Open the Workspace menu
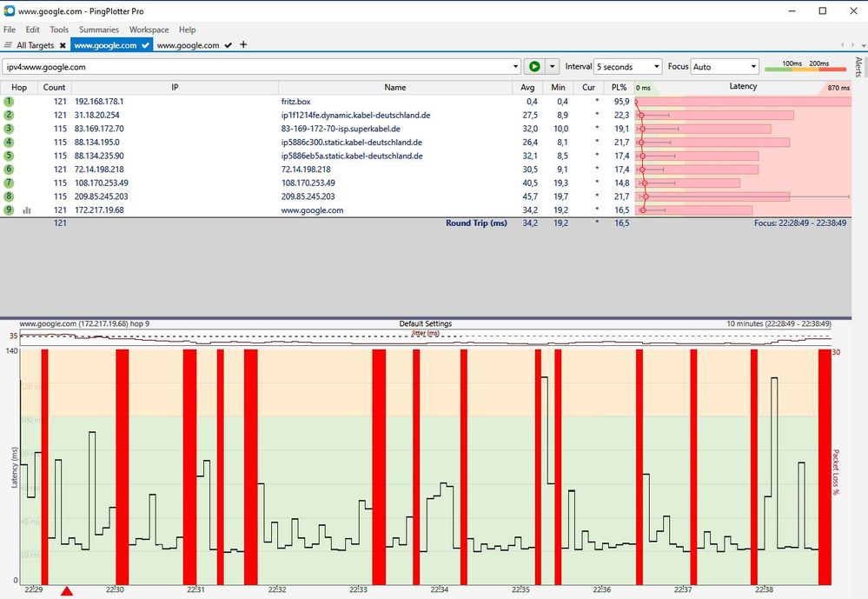Image resolution: width=868 pixels, height=599 pixels. [x=149, y=30]
